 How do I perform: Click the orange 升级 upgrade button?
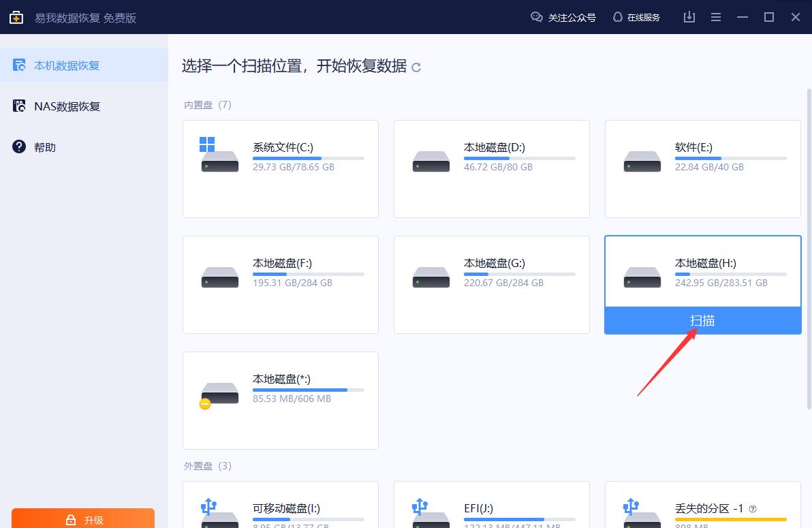click(x=83, y=519)
